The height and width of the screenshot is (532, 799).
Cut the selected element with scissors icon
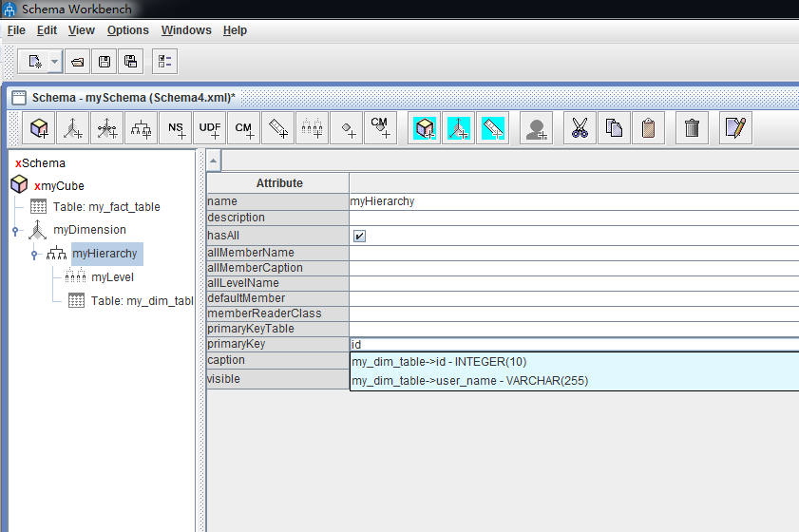[580, 127]
